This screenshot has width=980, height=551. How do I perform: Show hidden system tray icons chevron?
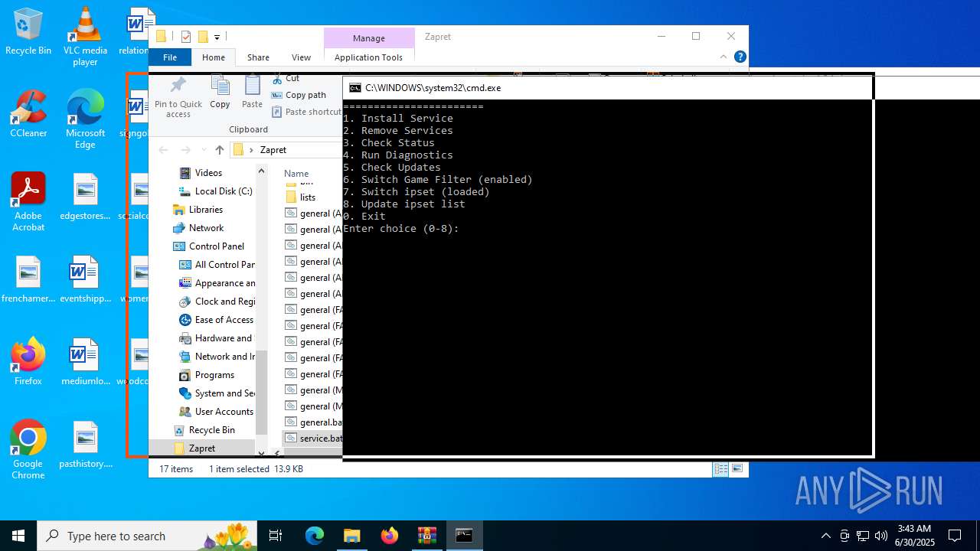tap(825, 536)
